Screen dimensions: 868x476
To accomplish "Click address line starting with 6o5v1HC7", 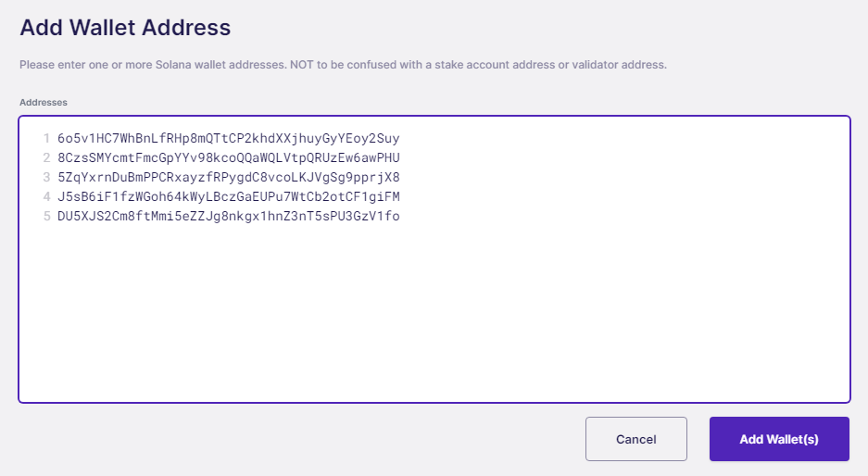I will [229, 138].
